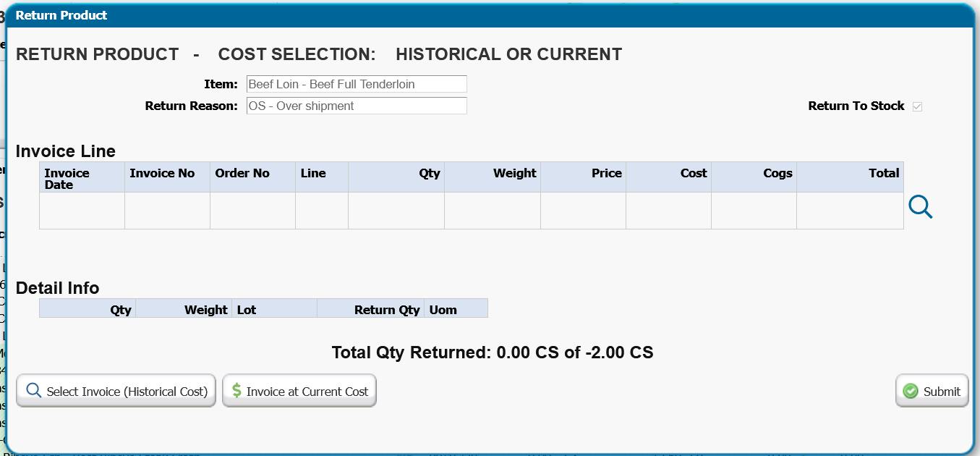
Task: Click the empty invoice line row
Action: coord(470,211)
